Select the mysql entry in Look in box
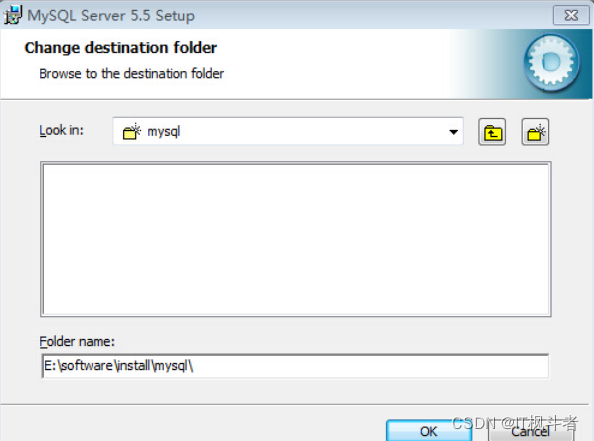 tap(164, 131)
